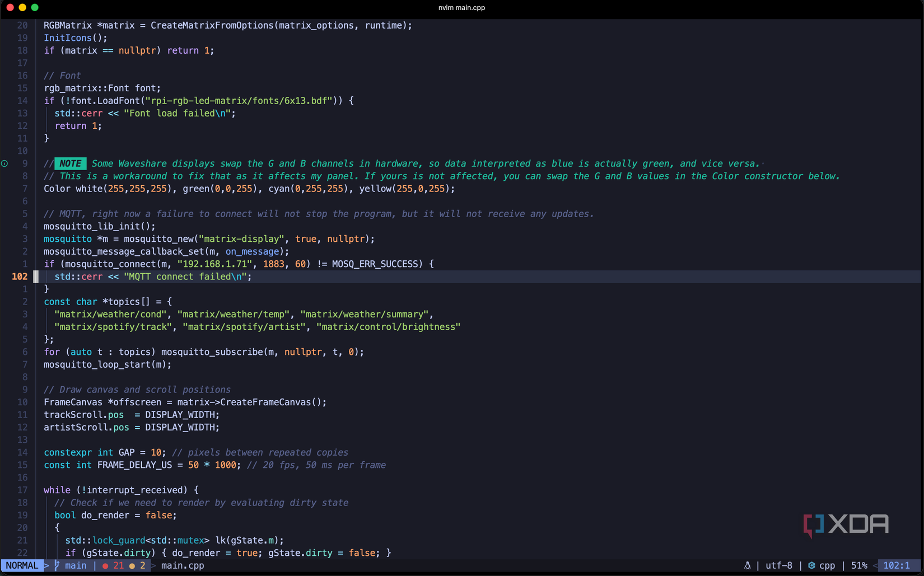Click the port number 1883
The image size is (924, 576).
click(x=273, y=264)
